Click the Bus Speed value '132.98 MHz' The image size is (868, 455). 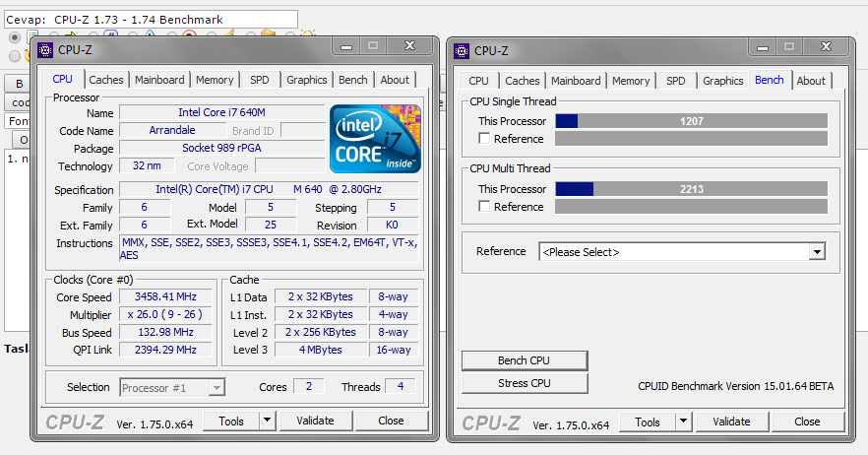tap(165, 332)
